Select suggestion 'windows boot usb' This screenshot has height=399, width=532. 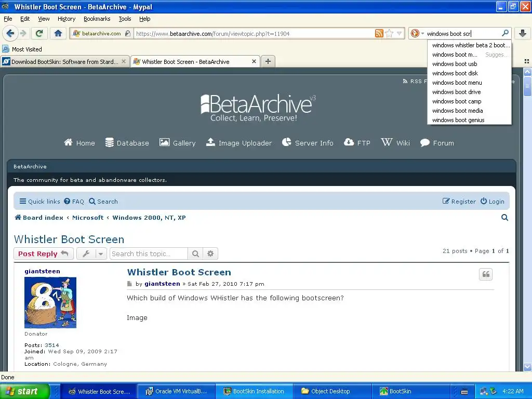tap(470, 64)
